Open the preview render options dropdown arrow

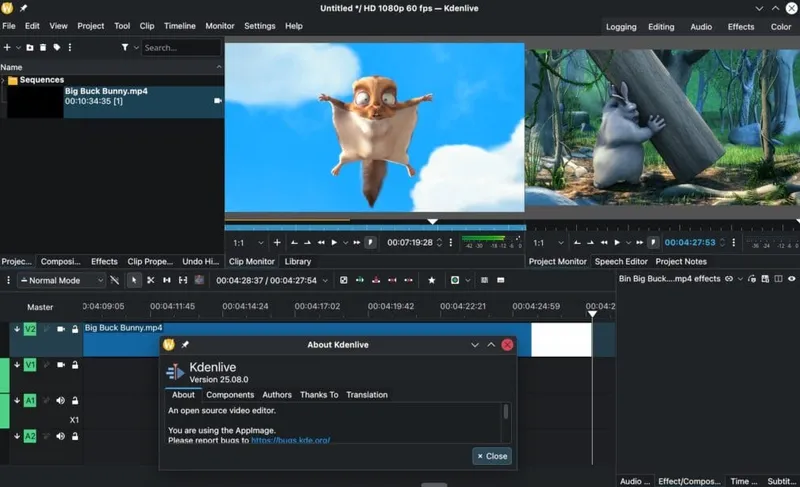coord(467,280)
